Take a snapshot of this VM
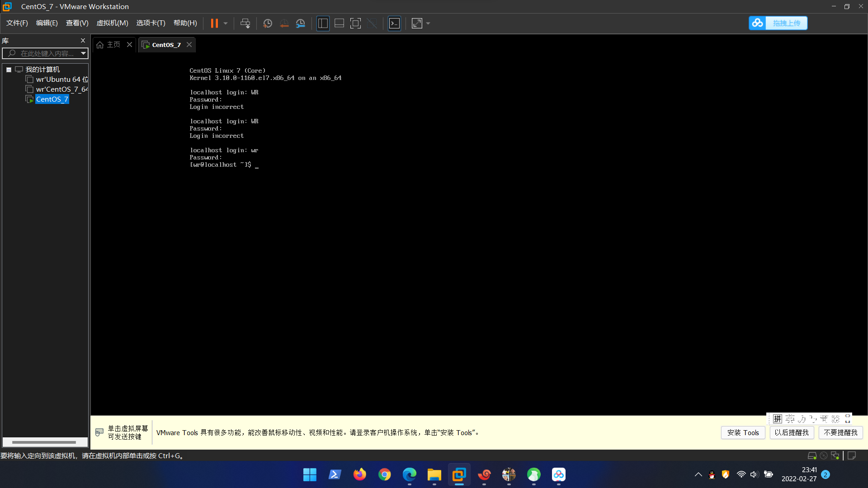 (x=268, y=23)
